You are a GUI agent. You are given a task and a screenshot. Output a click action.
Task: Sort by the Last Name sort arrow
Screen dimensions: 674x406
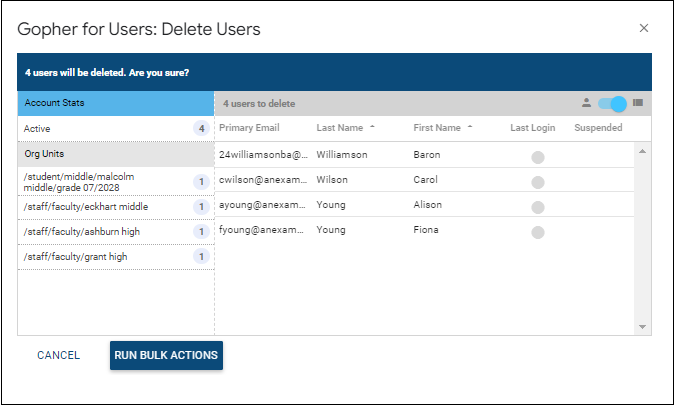[x=372, y=127]
